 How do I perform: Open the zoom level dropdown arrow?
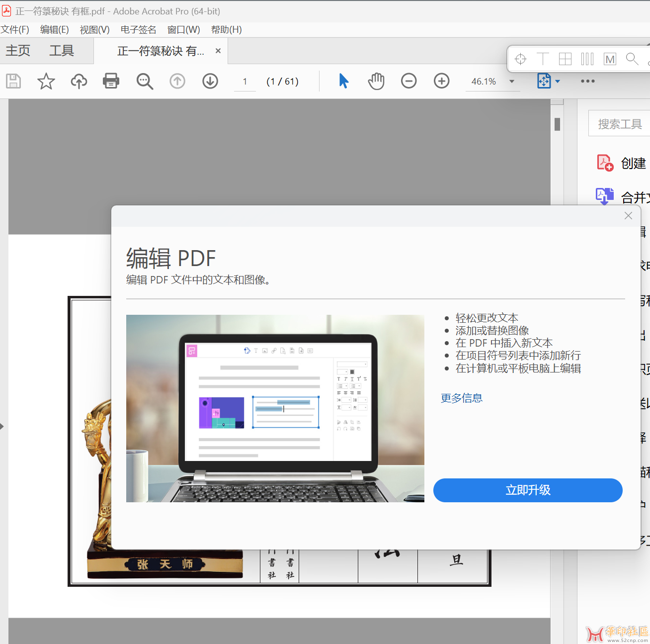tap(512, 81)
